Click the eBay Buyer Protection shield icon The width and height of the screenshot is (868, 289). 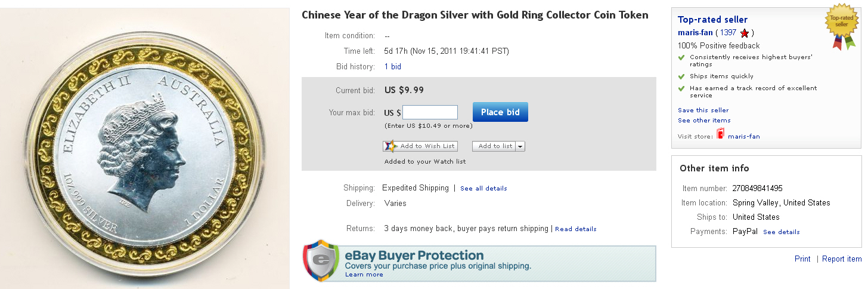[321, 260]
